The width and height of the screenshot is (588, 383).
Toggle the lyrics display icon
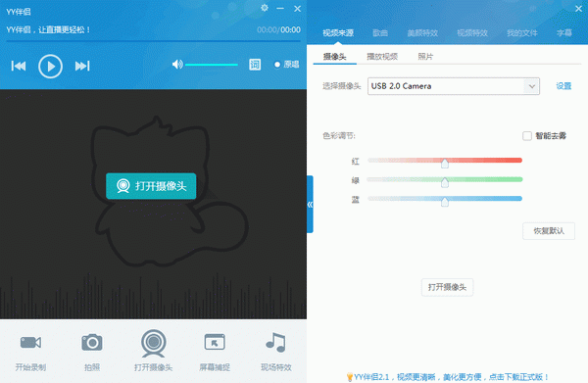[255, 65]
